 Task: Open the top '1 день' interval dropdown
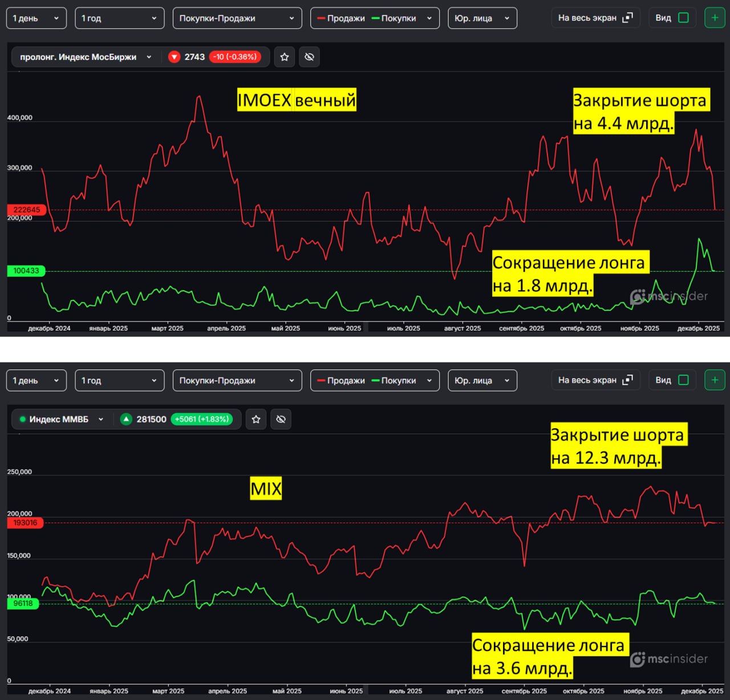pos(36,18)
